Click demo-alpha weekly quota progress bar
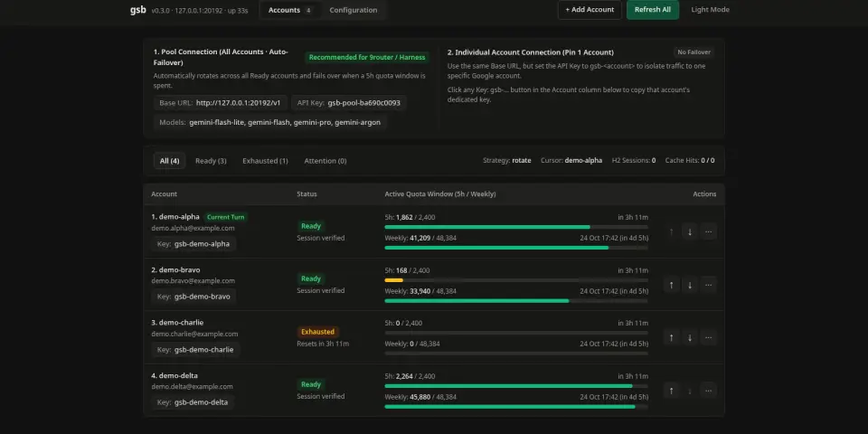 [x=516, y=248]
